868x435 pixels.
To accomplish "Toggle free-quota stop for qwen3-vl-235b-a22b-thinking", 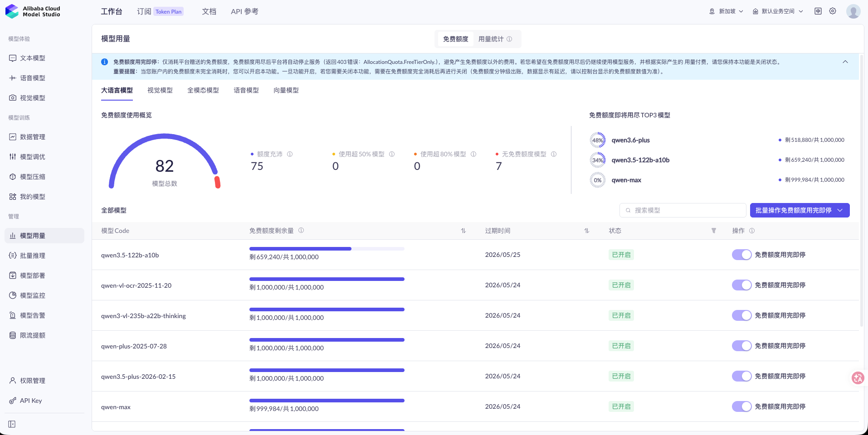I will click(741, 315).
